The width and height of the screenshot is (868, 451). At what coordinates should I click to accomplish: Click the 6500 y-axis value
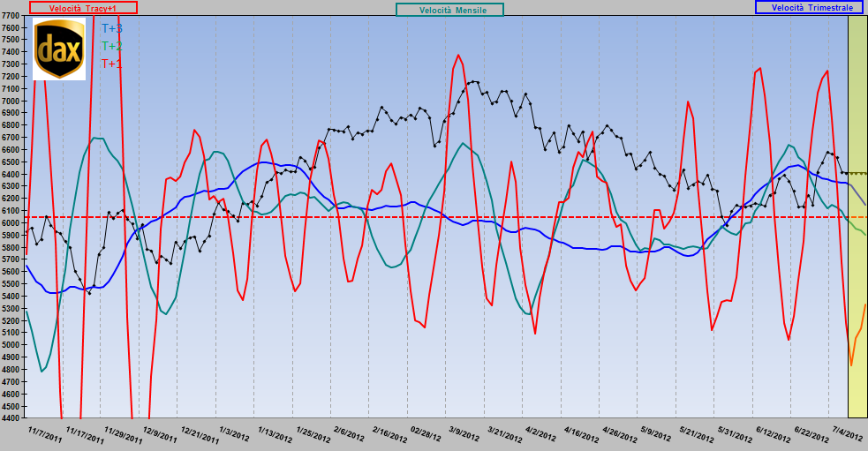pyautogui.click(x=11, y=162)
